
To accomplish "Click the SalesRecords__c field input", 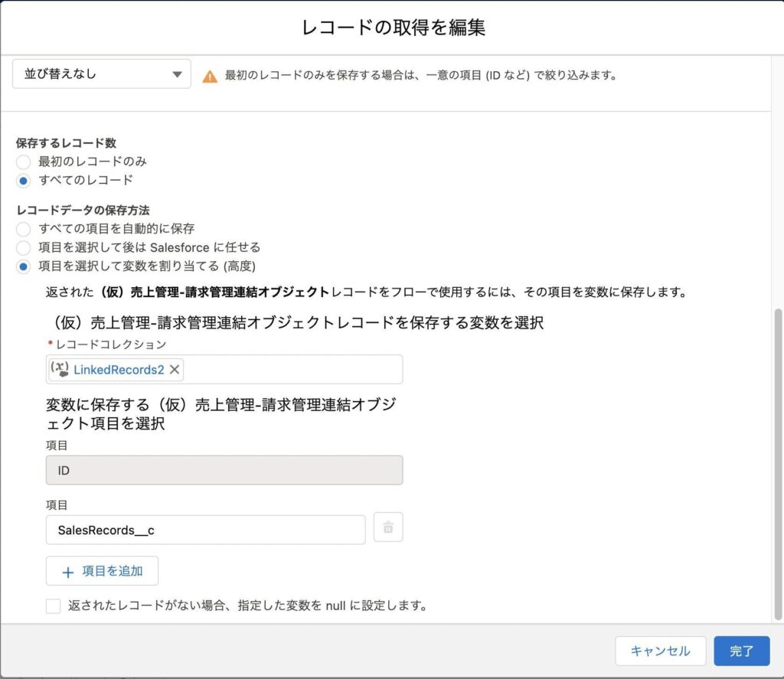I will pyautogui.click(x=205, y=530).
